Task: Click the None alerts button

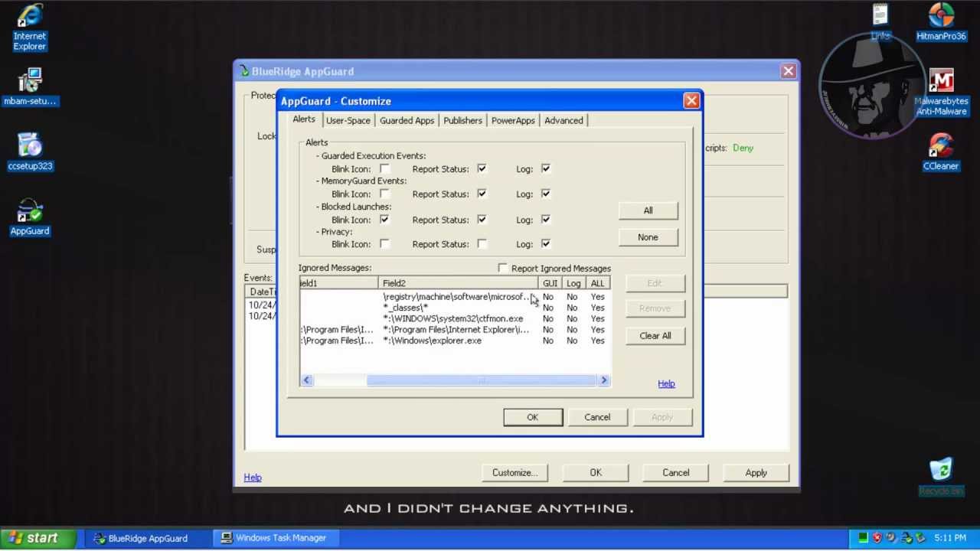Action: tap(648, 237)
